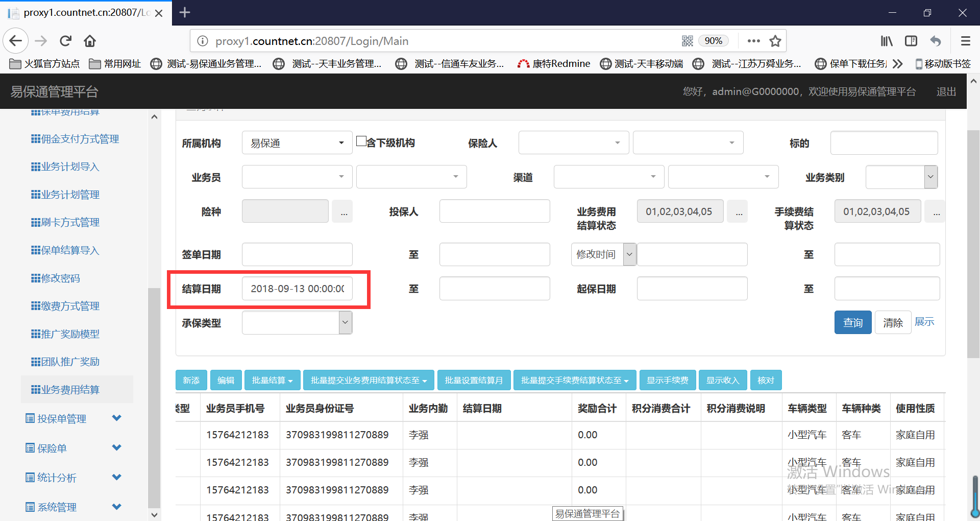Open Firefox library icon in toolbar
The width and height of the screenshot is (980, 521).
click(887, 41)
